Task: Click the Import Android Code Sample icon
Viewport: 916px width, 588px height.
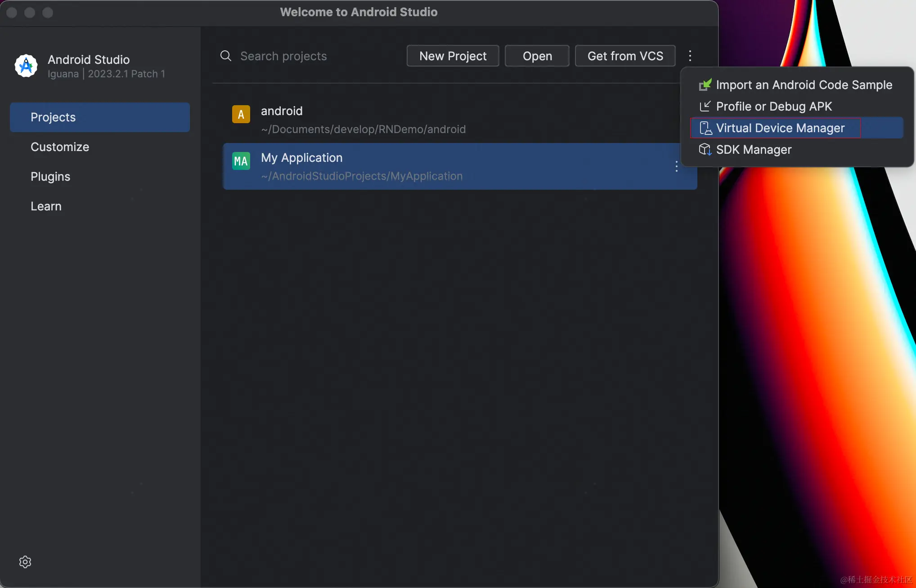Action: pyautogui.click(x=705, y=85)
